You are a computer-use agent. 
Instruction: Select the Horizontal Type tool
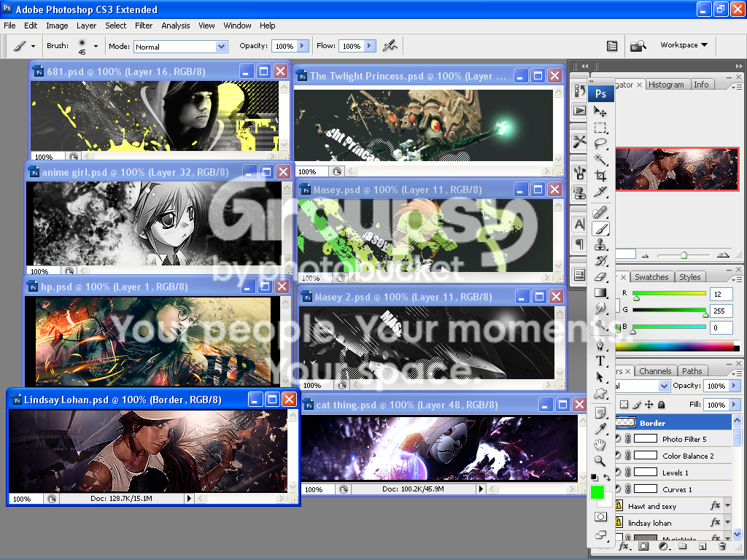(x=600, y=361)
